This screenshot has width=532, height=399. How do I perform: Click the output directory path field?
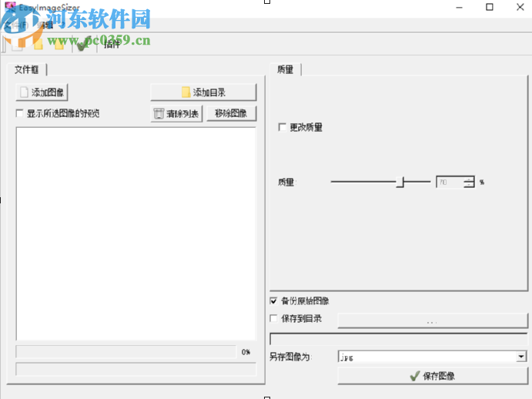[399, 339]
